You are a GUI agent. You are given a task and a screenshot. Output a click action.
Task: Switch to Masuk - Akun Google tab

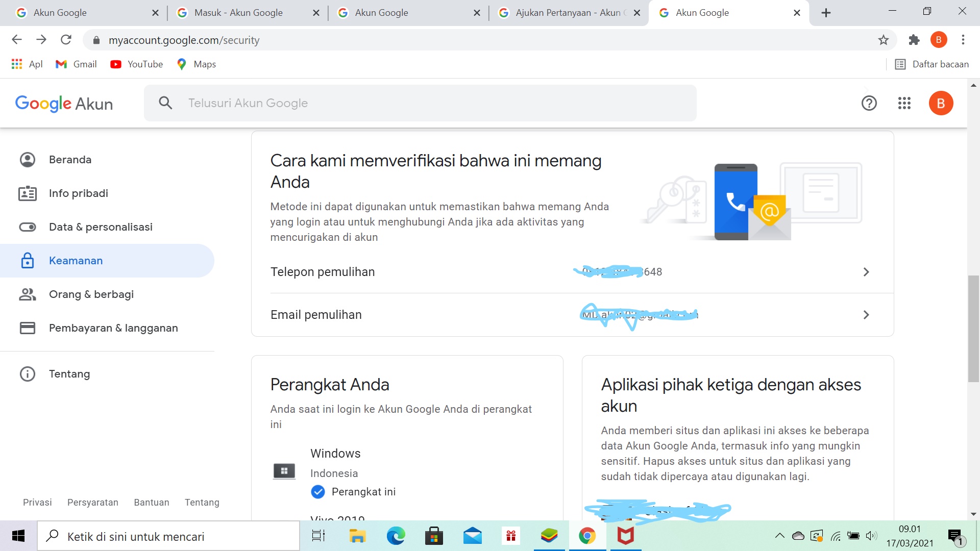pyautogui.click(x=238, y=13)
